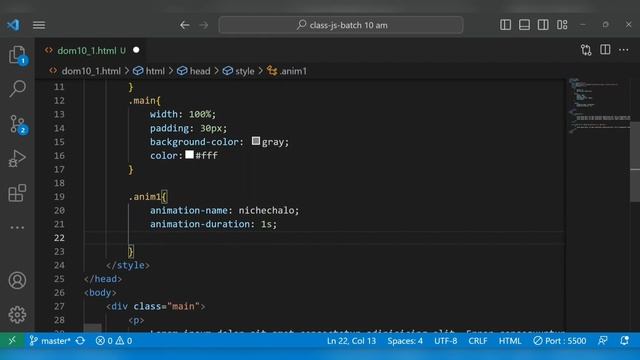Open errors and warnings status item
Image resolution: width=640 pixels, height=360 pixels.
pyautogui.click(x=114, y=340)
